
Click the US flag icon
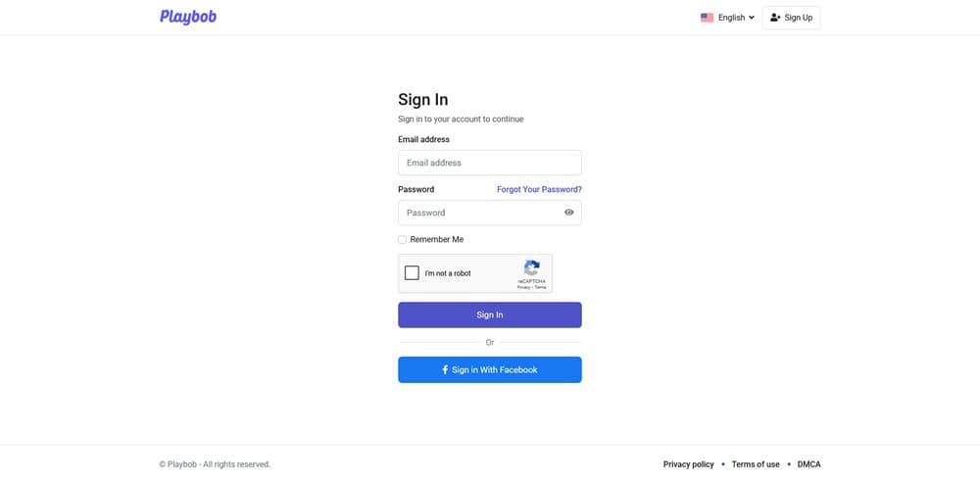[707, 18]
